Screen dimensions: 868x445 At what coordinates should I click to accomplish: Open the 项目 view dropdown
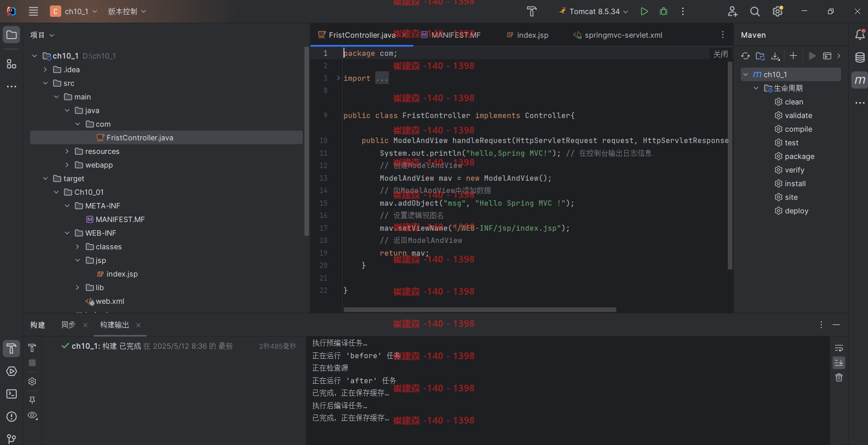42,35
